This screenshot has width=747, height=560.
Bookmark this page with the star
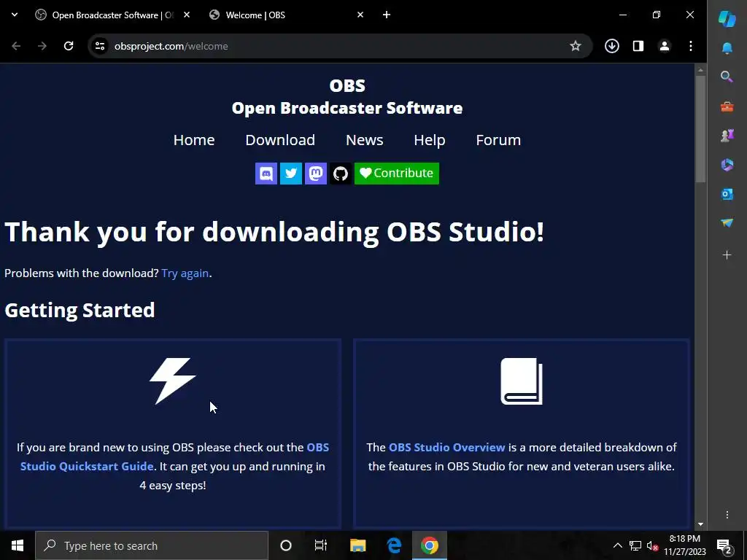576,46
